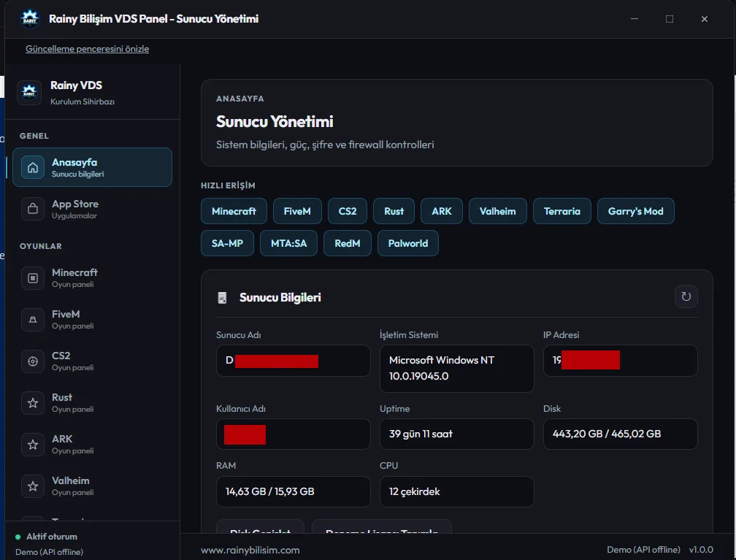Image resolution: width=736 pixels, height=560 pixels.
Task: Click the Sistem bilgileri description text
Action: click(x=325, y=145)
